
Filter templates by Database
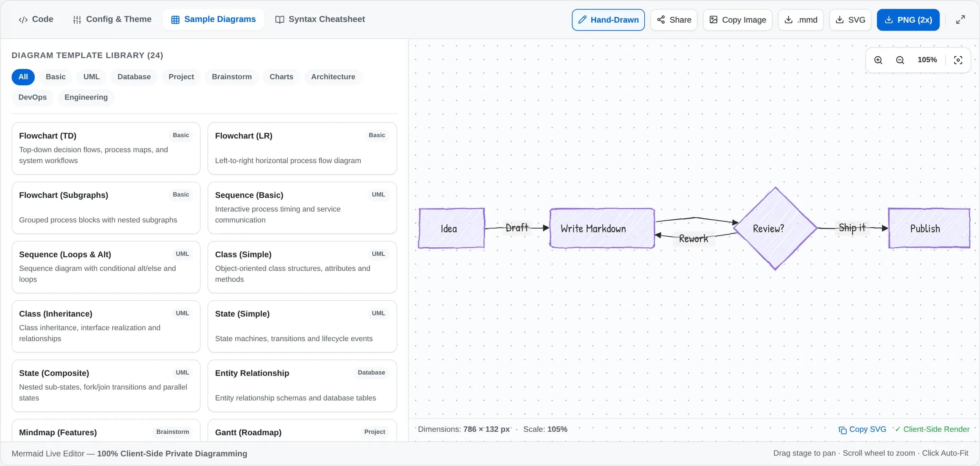tap(134, 77)
